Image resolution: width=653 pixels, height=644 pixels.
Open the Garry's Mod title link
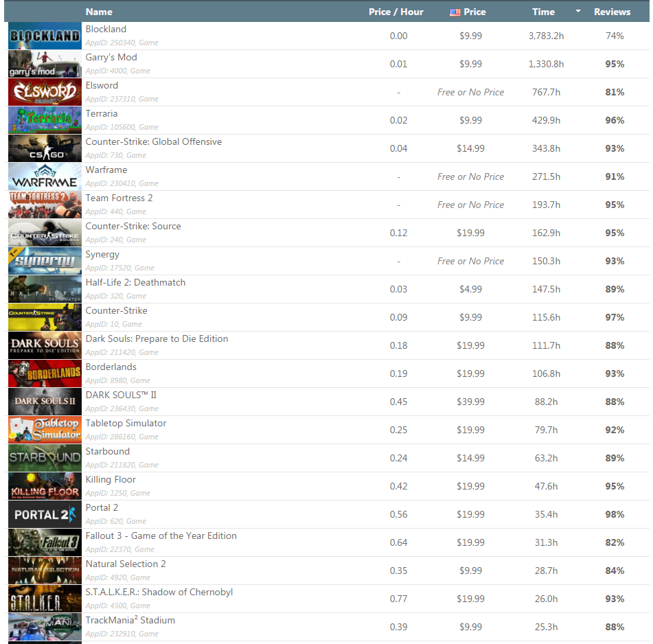111,58
